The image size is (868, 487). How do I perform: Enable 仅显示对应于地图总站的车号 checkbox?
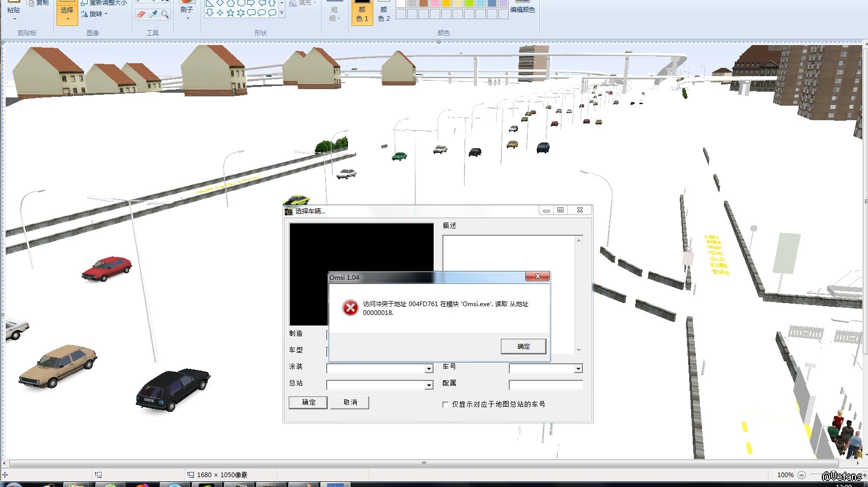click(445, 405)
